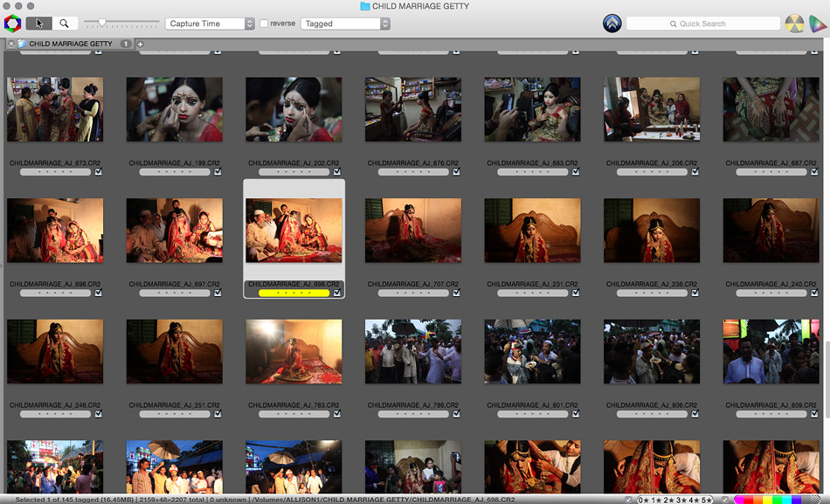
Task: Click the yellow and gray color wheel icon
Action: coord(794,24)
